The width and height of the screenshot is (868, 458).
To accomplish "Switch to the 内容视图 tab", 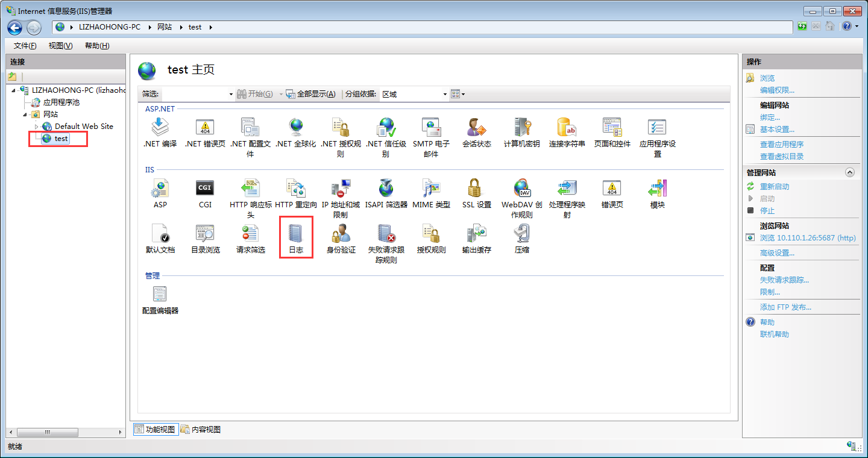I will click(201, 430).
